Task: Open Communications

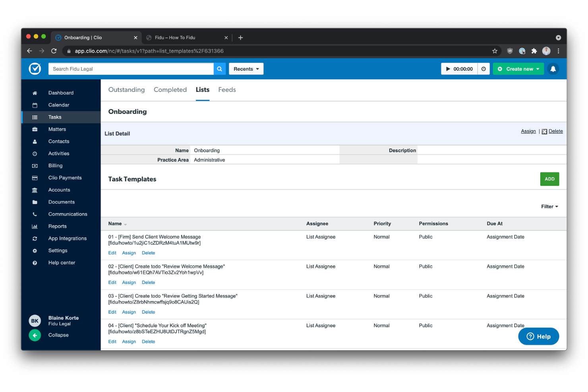Action: [68, 214]
